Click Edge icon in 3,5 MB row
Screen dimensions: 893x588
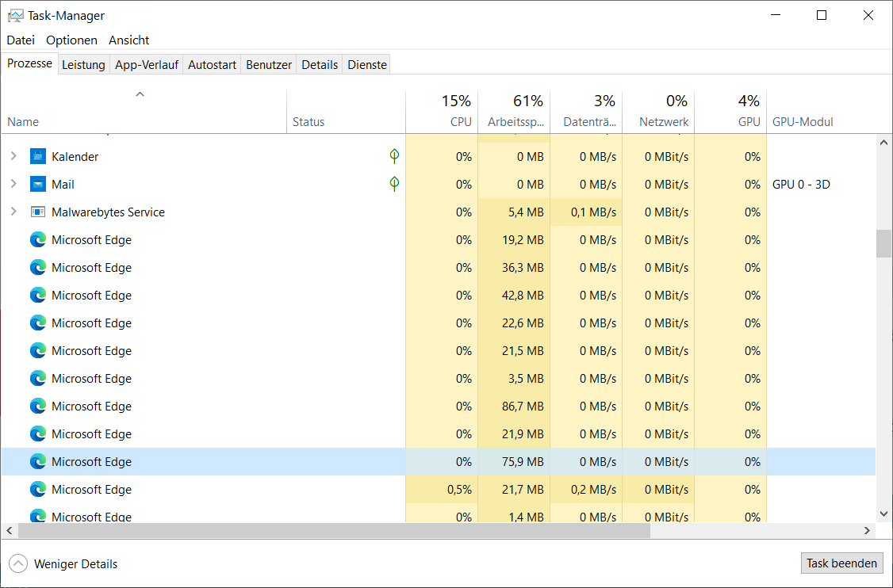[38, 379]
